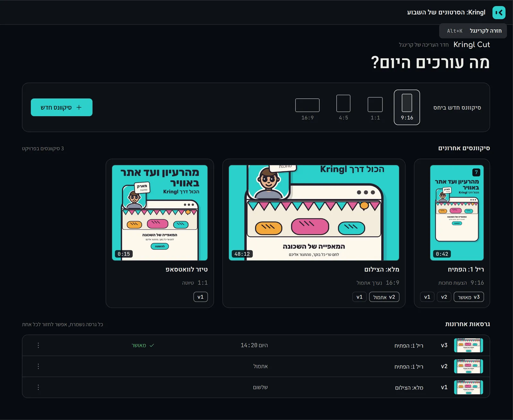The width and height of the screenshot is (513, 420).
Task: Click the header title Kringl: הסרטונים של השבוע
Action: 446,12
